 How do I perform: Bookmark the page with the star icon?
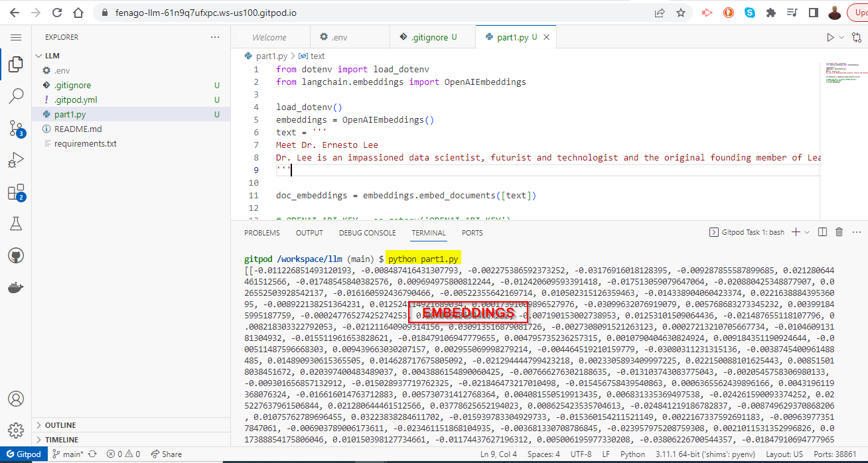click(x=682, y=12)
